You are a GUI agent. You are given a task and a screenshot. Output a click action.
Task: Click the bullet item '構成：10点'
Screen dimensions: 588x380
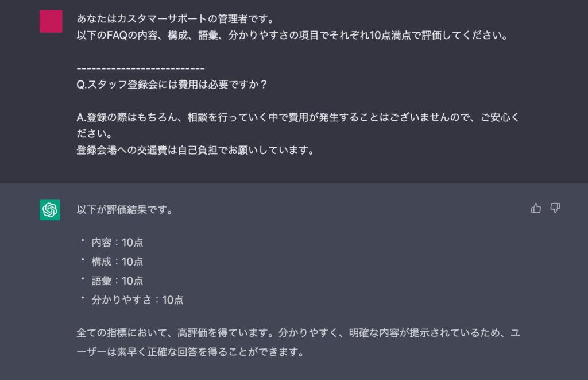(x=117, y=262)
